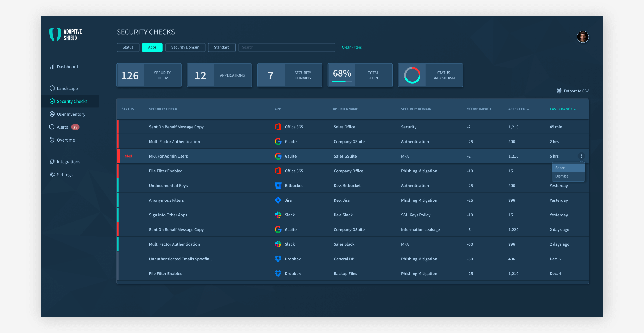Open the Standard filter dropdown
This screenshot has height=333, width=644.
tap(222, 47)
